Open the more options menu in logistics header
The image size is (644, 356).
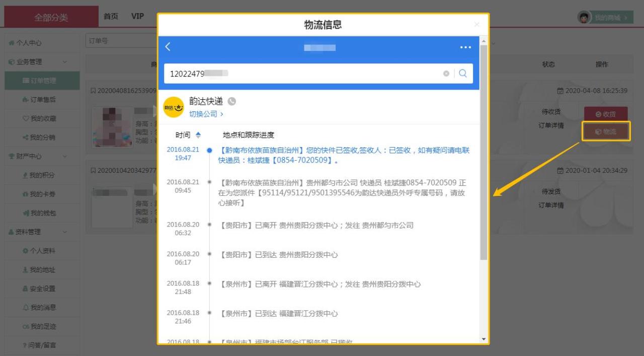click(465, 47)
